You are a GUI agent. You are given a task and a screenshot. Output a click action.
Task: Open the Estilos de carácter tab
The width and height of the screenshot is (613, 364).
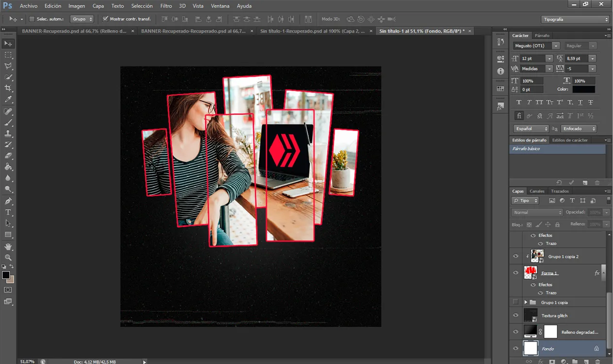[x=569, y=140]
